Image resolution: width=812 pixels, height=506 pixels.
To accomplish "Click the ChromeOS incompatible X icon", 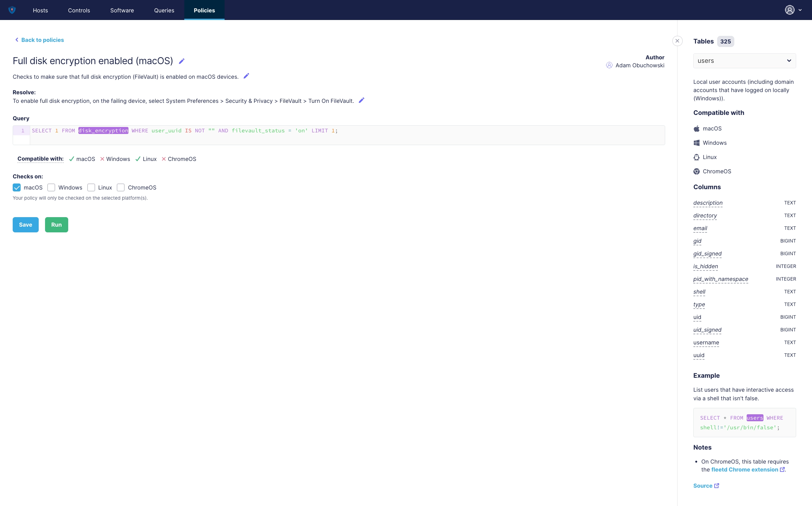I will click(x=164, y=159).
